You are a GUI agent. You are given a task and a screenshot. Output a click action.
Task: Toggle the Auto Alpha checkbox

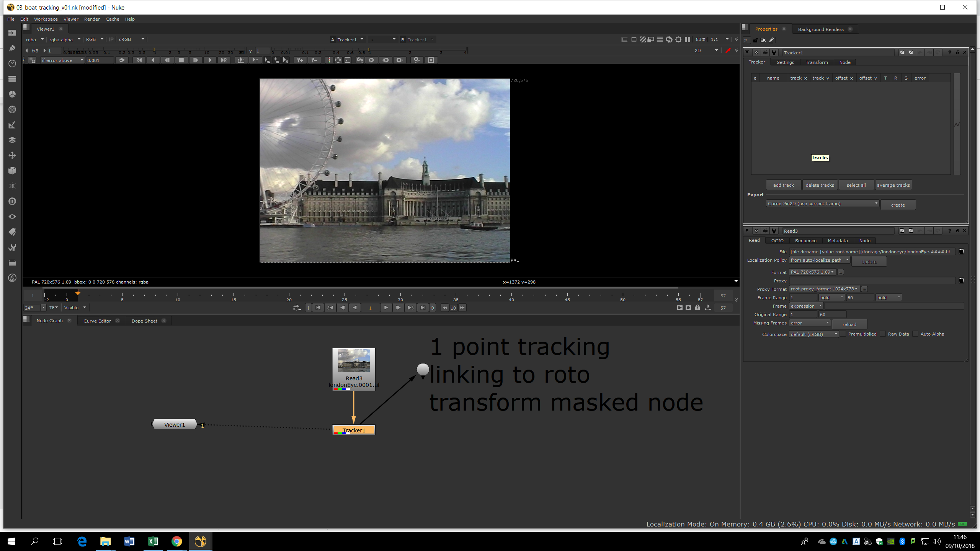click(915, 334)
